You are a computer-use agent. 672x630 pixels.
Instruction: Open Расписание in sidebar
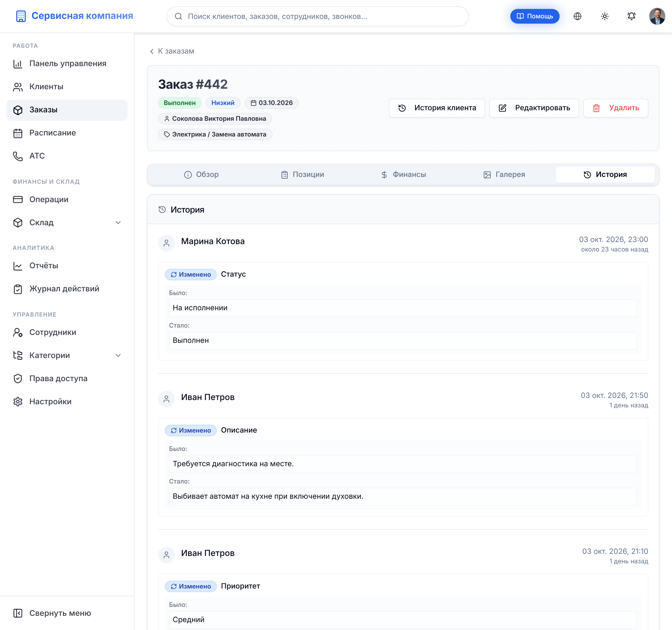(x=67, y=133)
